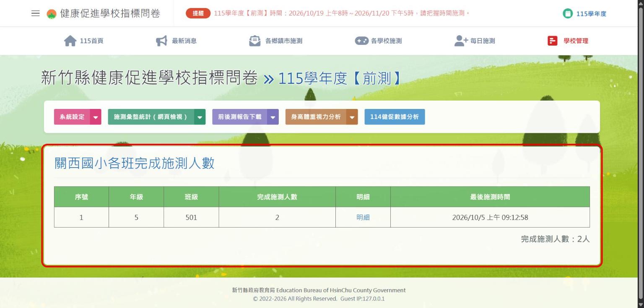Screen dimensions: 644x308
Task: Click the red icon for 學校管理
Action: point(553,41)
